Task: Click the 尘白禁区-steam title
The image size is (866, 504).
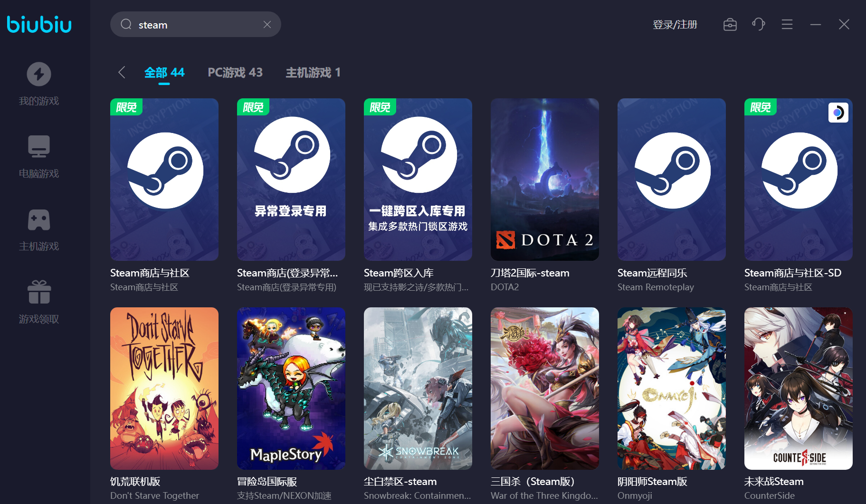Action: coord(400,482)
